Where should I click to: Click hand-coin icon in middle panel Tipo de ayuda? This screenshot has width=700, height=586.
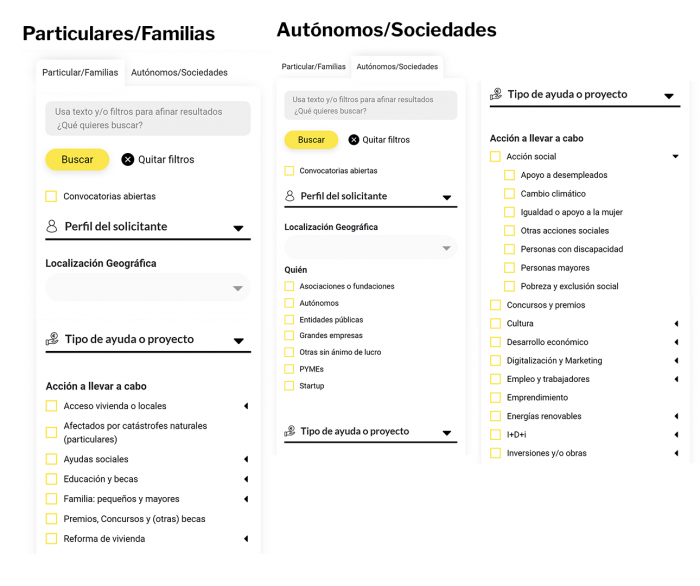click(x=290, y=431)
